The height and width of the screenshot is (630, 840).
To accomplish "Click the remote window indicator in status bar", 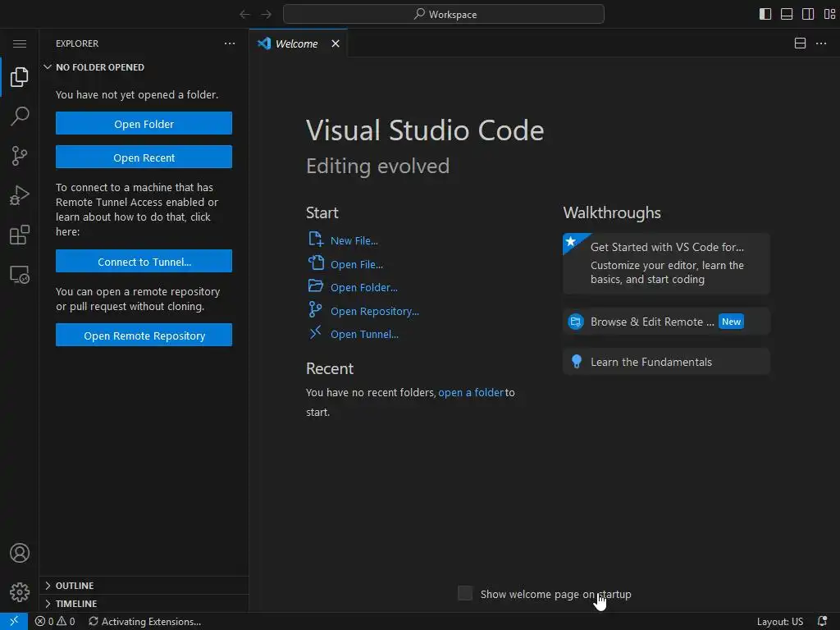I will (x=14, y=622).
